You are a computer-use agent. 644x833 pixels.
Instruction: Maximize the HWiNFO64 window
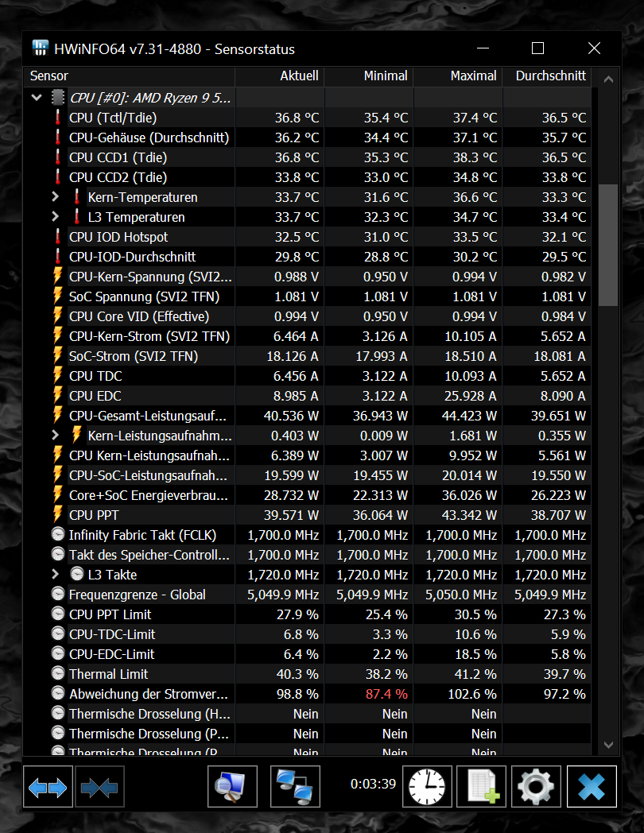(x=537, y=48)
